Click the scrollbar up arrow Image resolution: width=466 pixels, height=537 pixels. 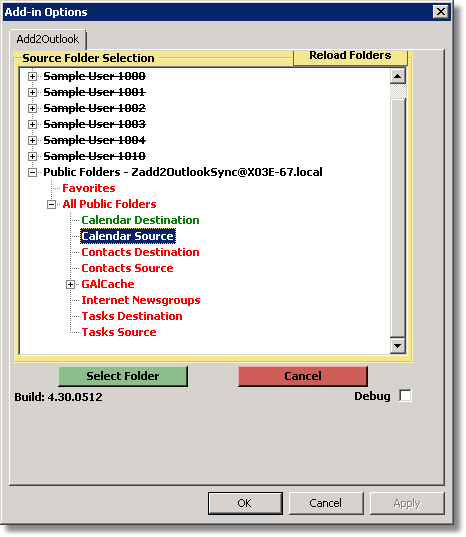pyautogui.click(x=398, y=76)
